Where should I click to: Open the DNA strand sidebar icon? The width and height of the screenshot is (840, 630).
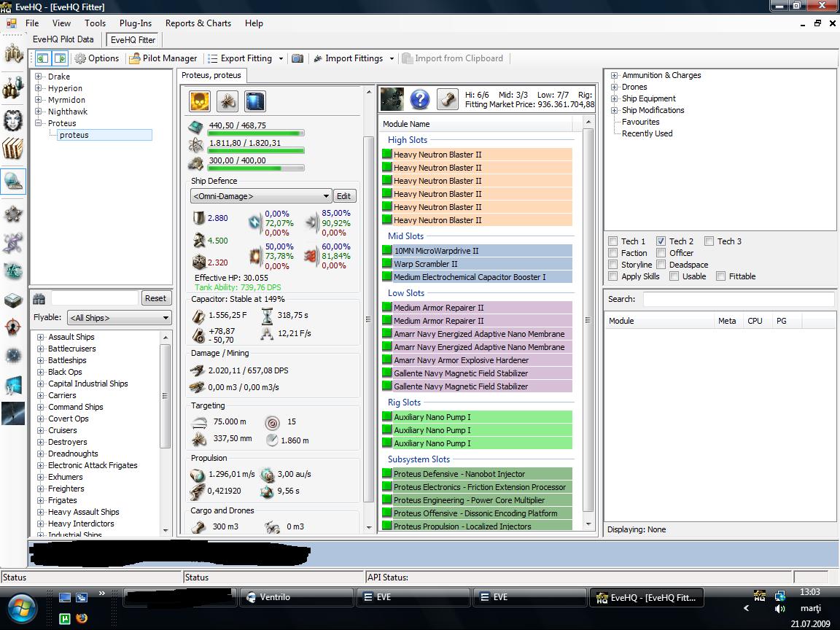click(13, 244)
